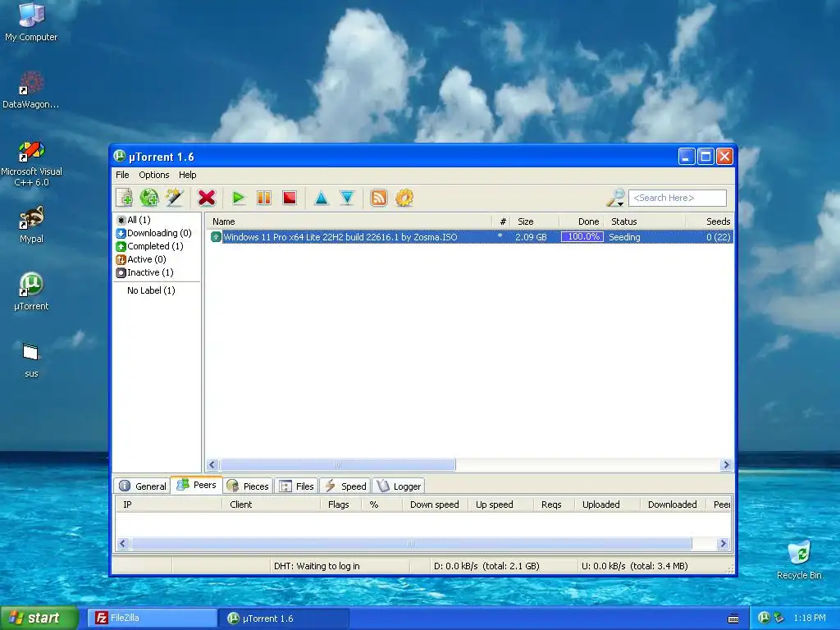Start the torrent with green play icon
This screenshot has height=630, width=840.
[x=239, y=198]
